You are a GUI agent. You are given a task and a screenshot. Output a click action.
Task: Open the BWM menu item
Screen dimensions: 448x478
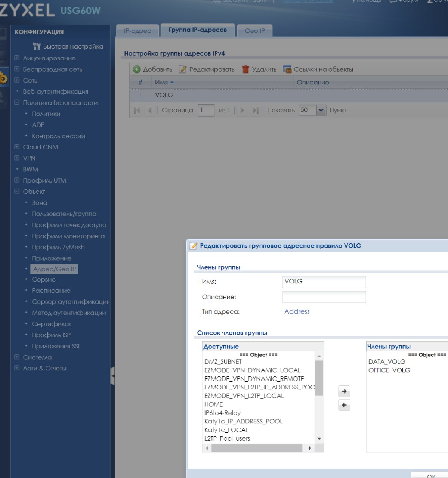pyautogui.click(x=31, y=169)
